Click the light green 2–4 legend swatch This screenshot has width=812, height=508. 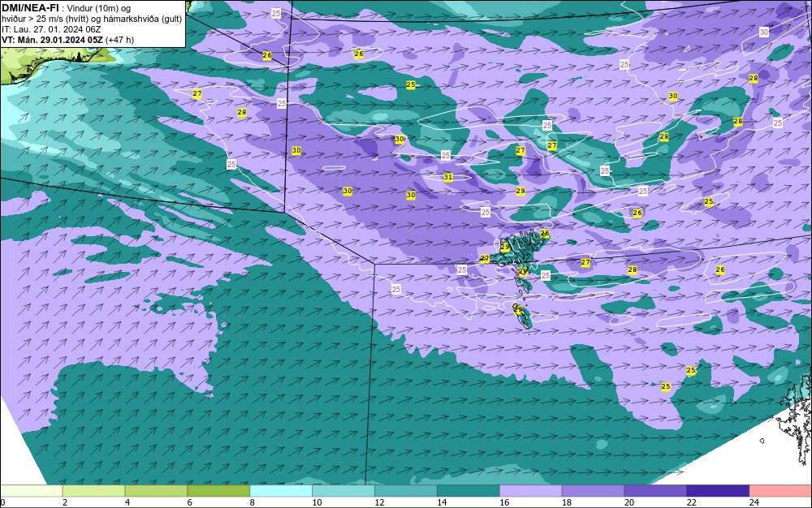pyautogui.click(x=93, y=491)
